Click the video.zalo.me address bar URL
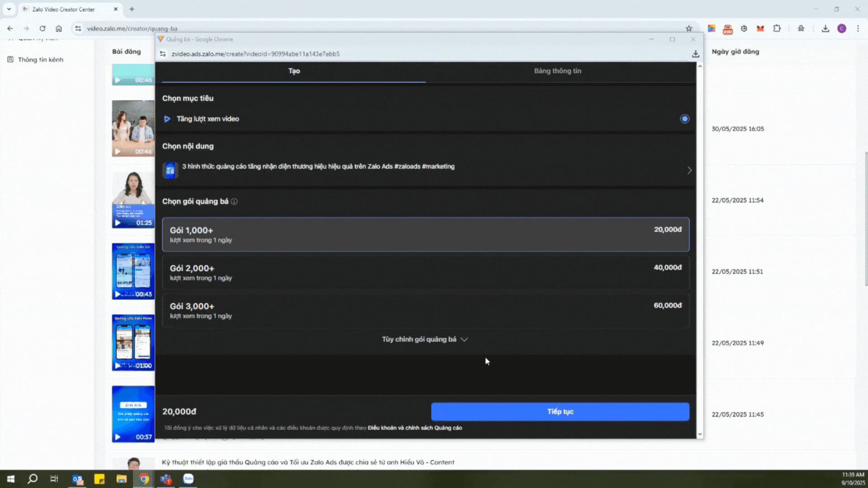The height and width of the screenshot is (488, 868). [x=132, y=28]
